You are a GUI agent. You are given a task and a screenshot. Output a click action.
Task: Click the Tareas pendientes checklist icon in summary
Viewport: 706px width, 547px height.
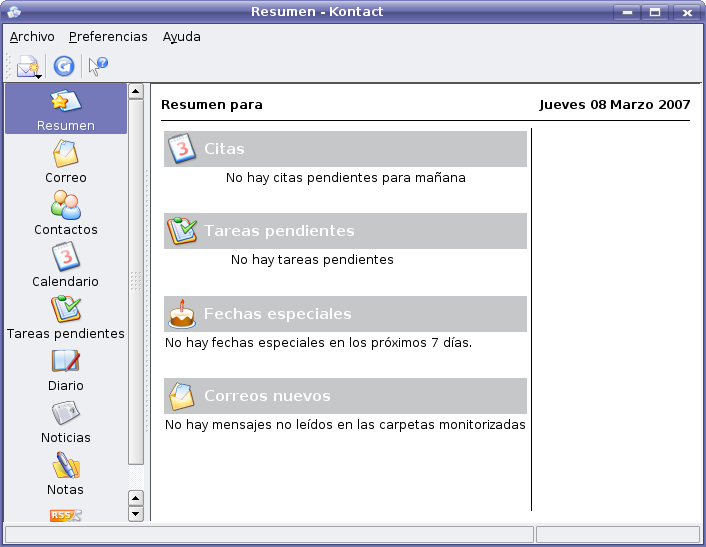click(182, 231)
